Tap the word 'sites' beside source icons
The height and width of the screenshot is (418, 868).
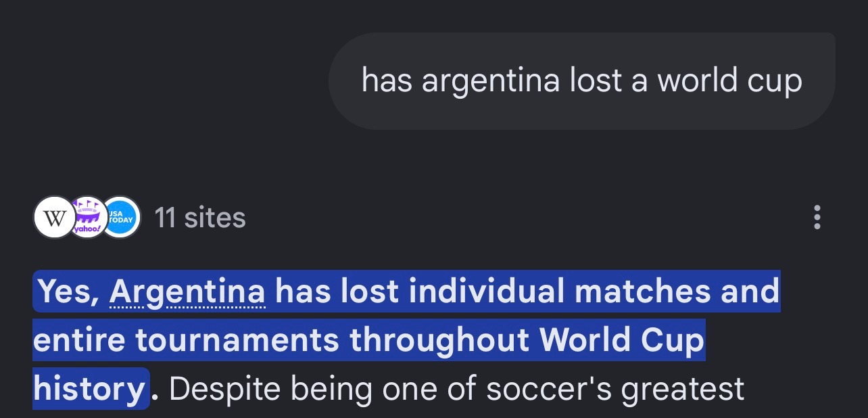click(215, 218)
